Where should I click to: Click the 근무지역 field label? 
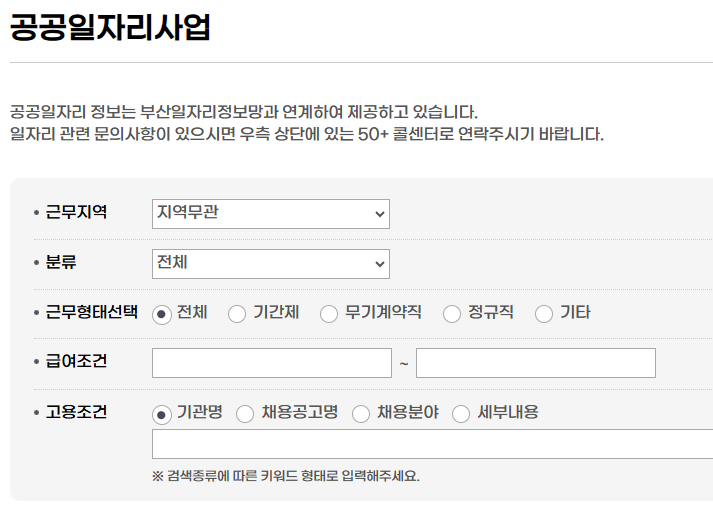[76, 212]
